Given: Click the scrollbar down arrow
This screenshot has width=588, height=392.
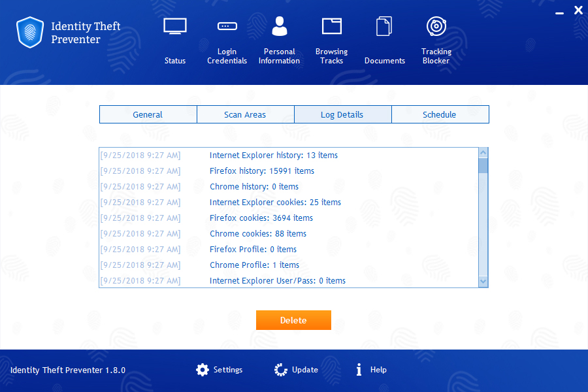Looking at the screenshot, I should point(483,282).
